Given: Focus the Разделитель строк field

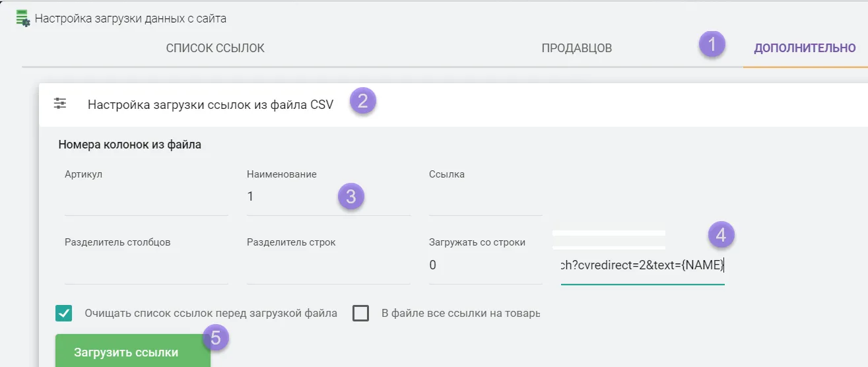Looking at the screenshot, I should [x=329, y=265].
